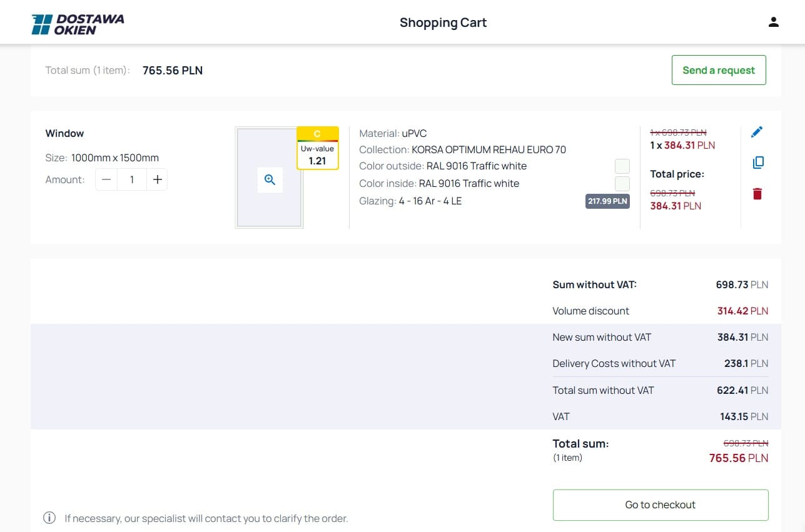Click the Dostawa Okien logo
The width and height of the screenshot is (805, 532).
pyautogui.click(x=77, y=22)
